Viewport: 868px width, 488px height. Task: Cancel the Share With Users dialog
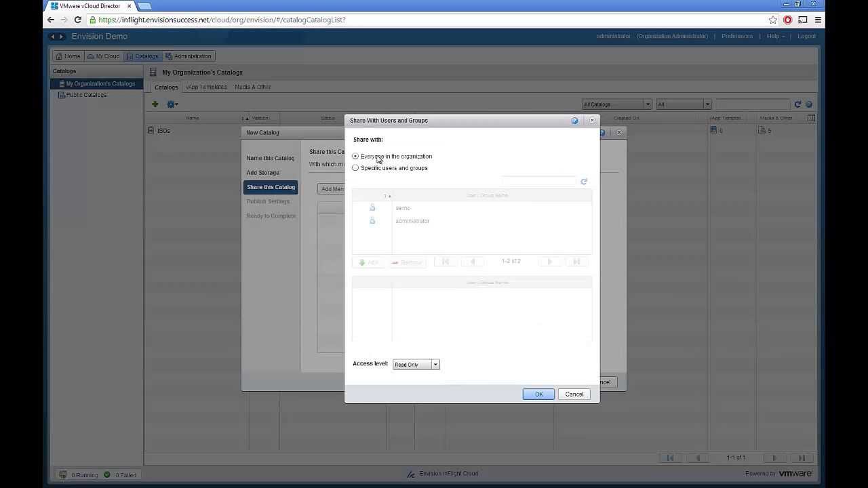[574, 394]
